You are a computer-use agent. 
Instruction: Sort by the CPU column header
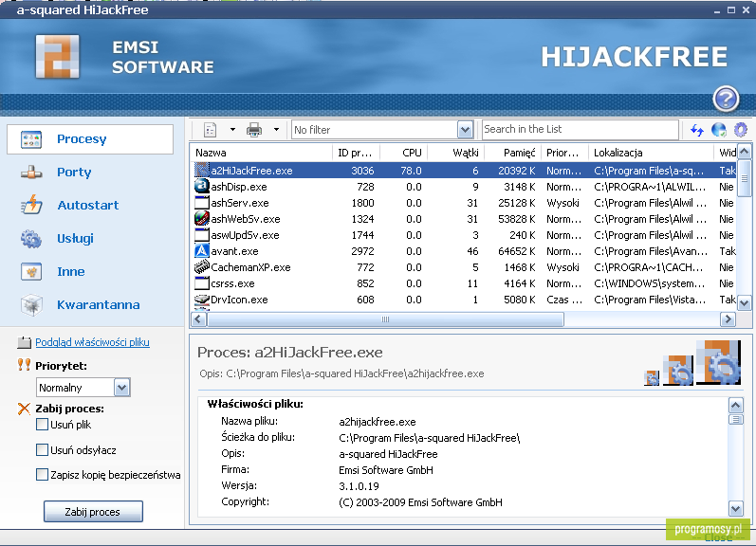[404, 153]
